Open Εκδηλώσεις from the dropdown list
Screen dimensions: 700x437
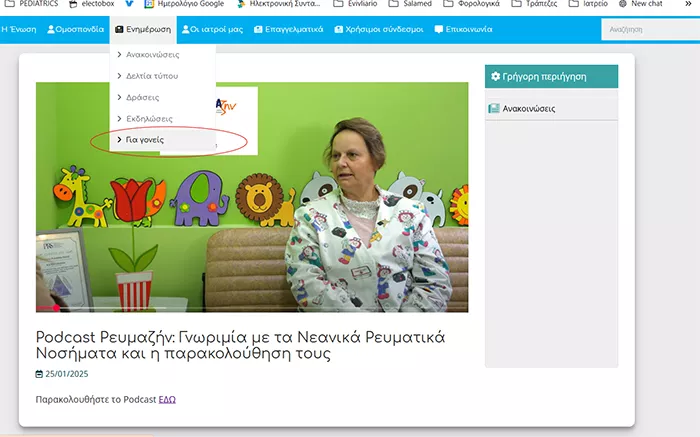point(148,118)
